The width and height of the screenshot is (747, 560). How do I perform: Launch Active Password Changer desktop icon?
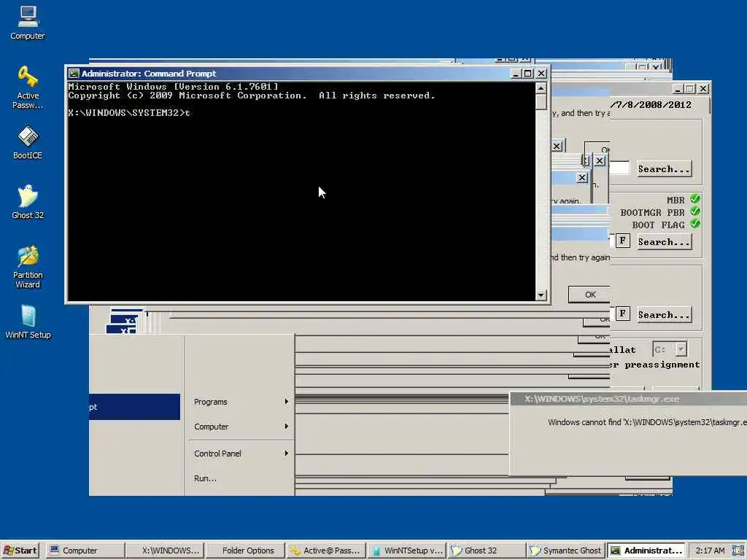28,87
